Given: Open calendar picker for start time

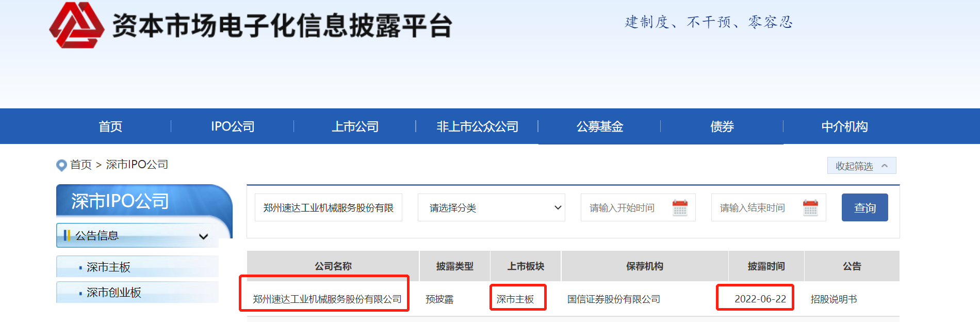Looking at the screenshot, I should [680, 208].
